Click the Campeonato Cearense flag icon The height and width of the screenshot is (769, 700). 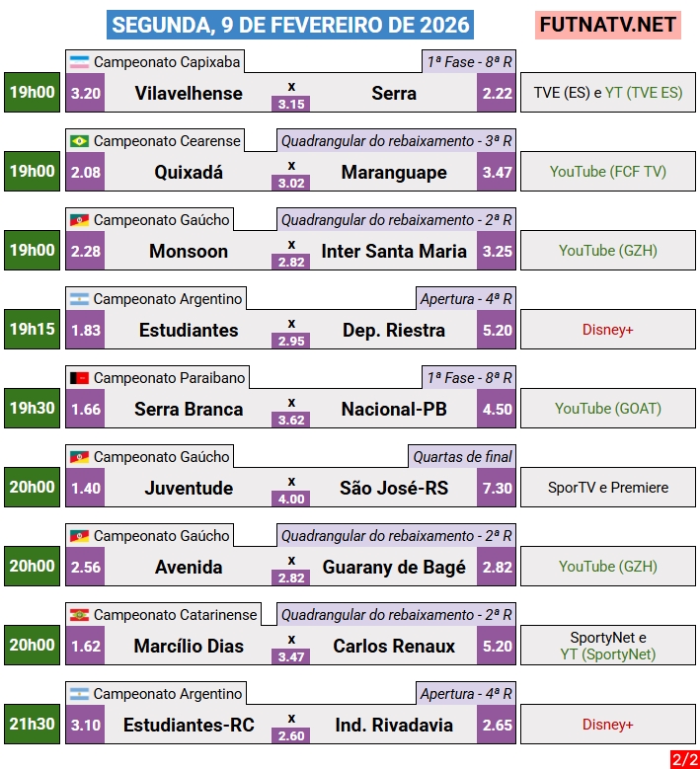[x=79, y=141]
